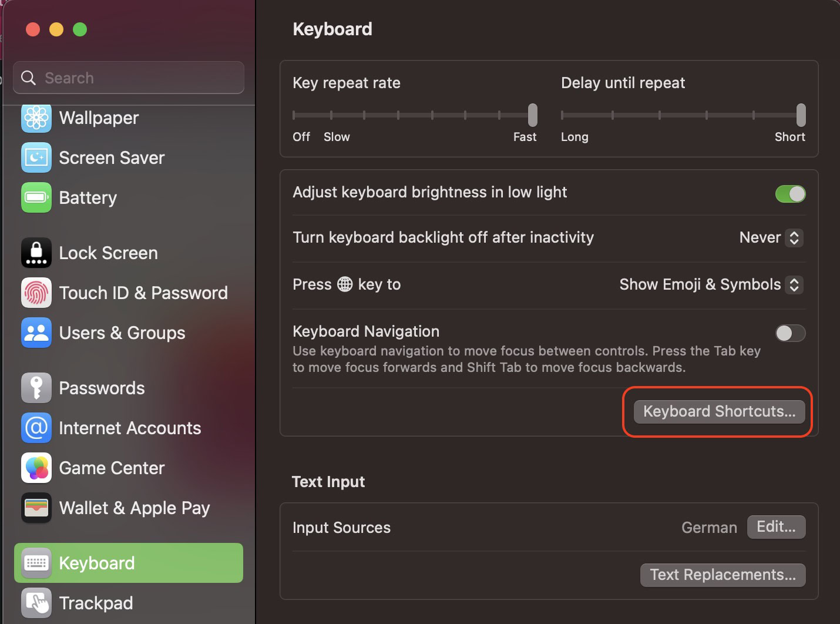Viewport: 840px width, 624px height.
Task: Open Wallet & Apple Pay settings
Action: coord(134,508)
